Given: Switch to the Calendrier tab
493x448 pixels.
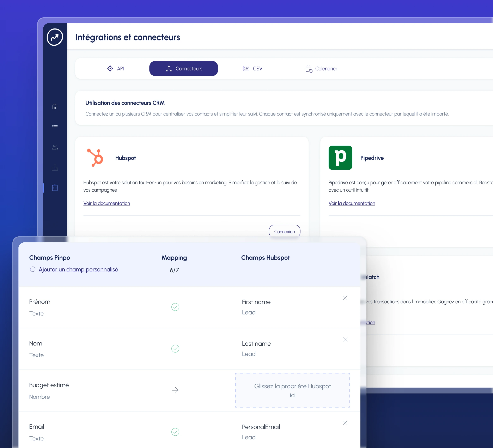Looking at the screenshot, I should pyautogui.click(x=321, y=69).
